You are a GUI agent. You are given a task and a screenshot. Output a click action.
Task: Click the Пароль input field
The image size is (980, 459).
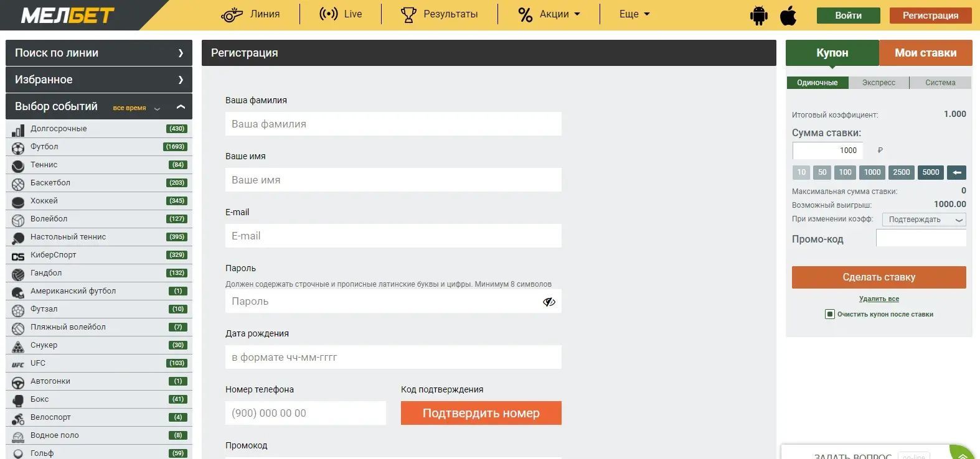click(x=393, y=301)
